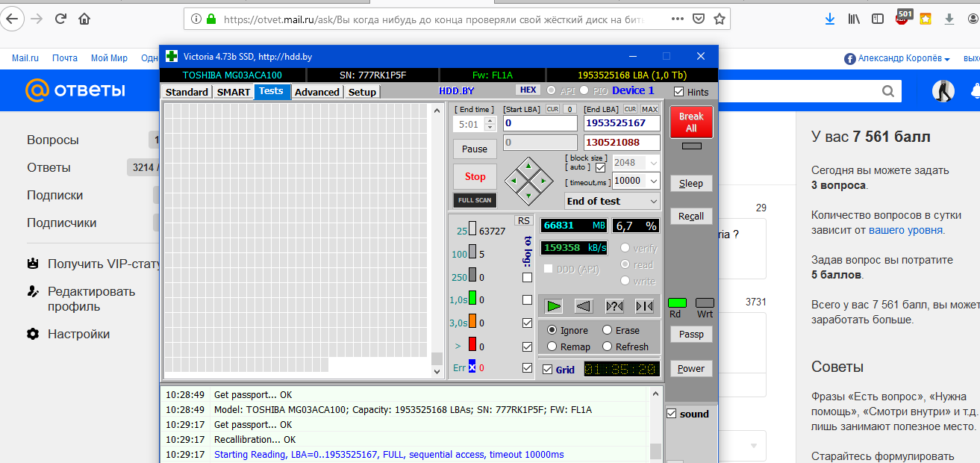Open Вопросы in the left sidebar
Screen dimensions: 980x463
[52, 140]
